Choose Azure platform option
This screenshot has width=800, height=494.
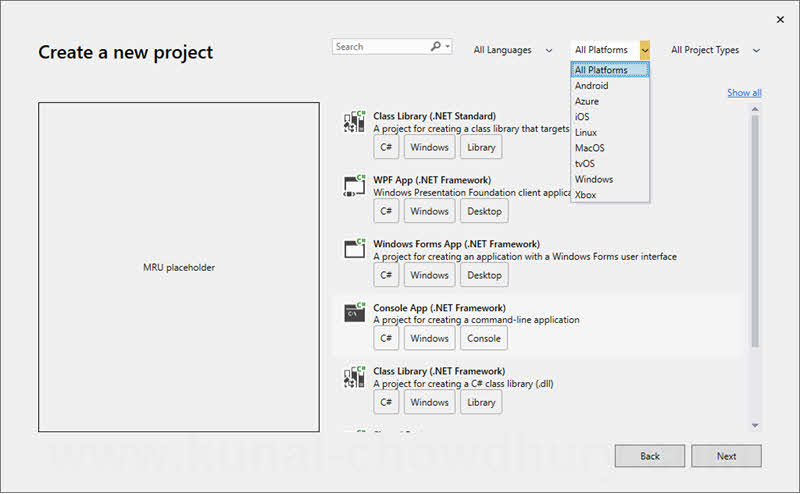[610, 101]
